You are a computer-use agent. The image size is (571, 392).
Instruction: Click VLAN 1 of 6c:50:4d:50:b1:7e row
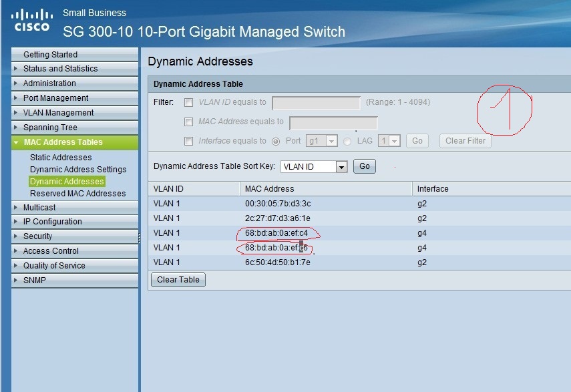pyautogui.click(x=166, y=262)
